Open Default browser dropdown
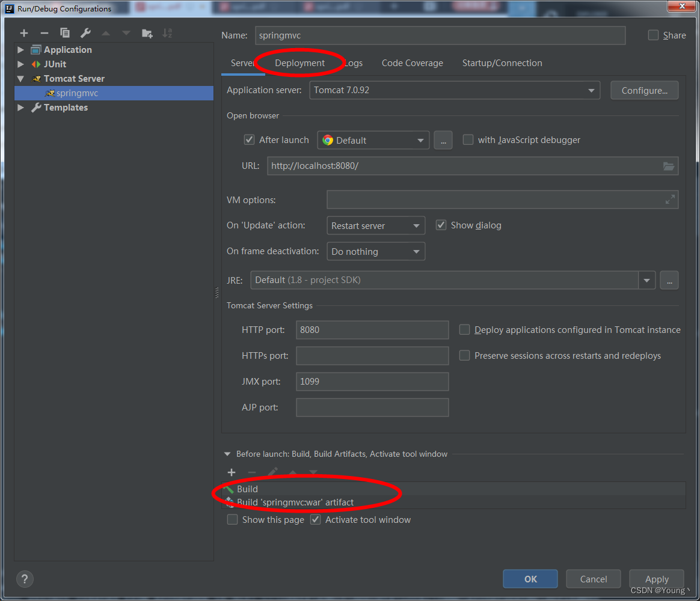Image resolution: width=700 pixels, height=601 pixels. point(373,140)
